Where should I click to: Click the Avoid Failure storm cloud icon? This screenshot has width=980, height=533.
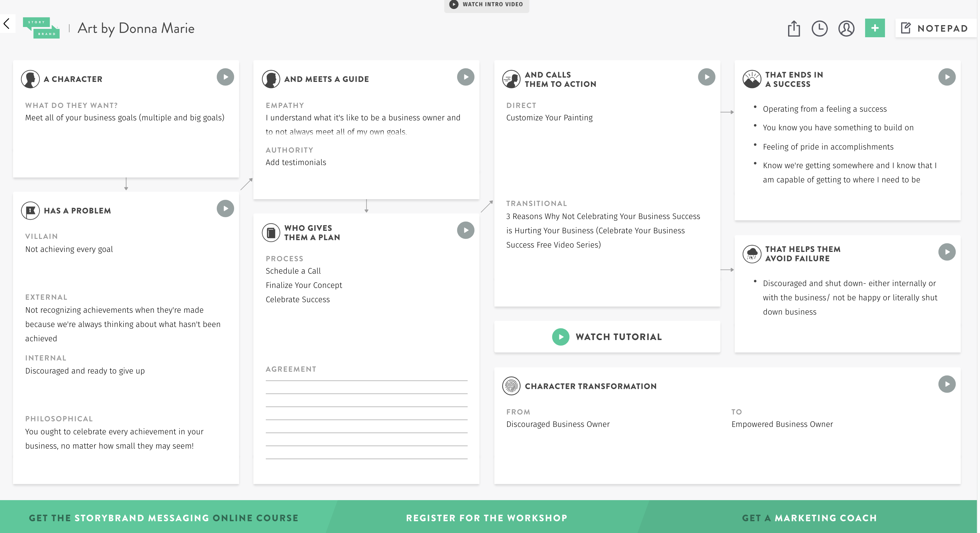(x=752, y=253)
